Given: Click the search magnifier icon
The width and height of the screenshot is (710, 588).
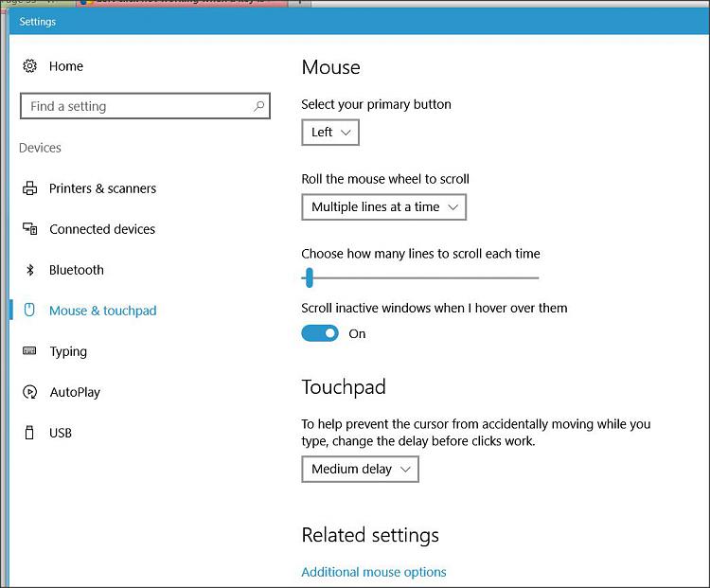Looking at the screenshot, I should (x=259, y=106).
